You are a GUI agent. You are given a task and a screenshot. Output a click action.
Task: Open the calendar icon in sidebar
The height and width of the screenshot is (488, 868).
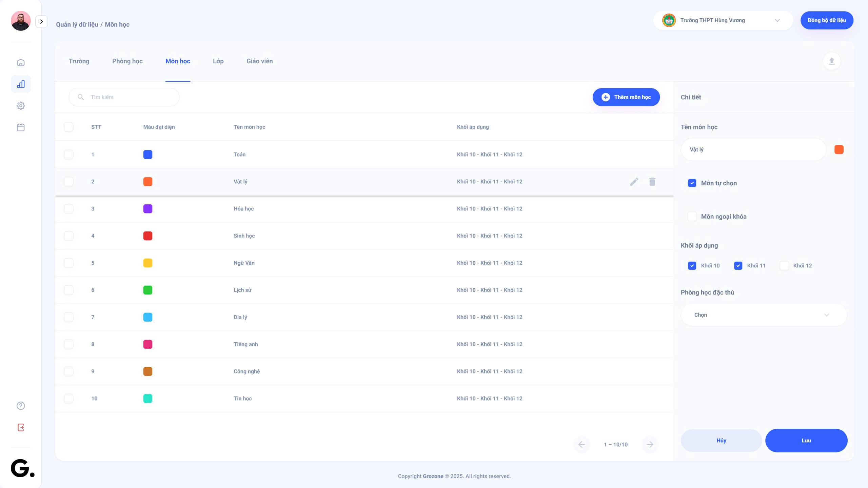pyautogui.click(x=21, y=127)
